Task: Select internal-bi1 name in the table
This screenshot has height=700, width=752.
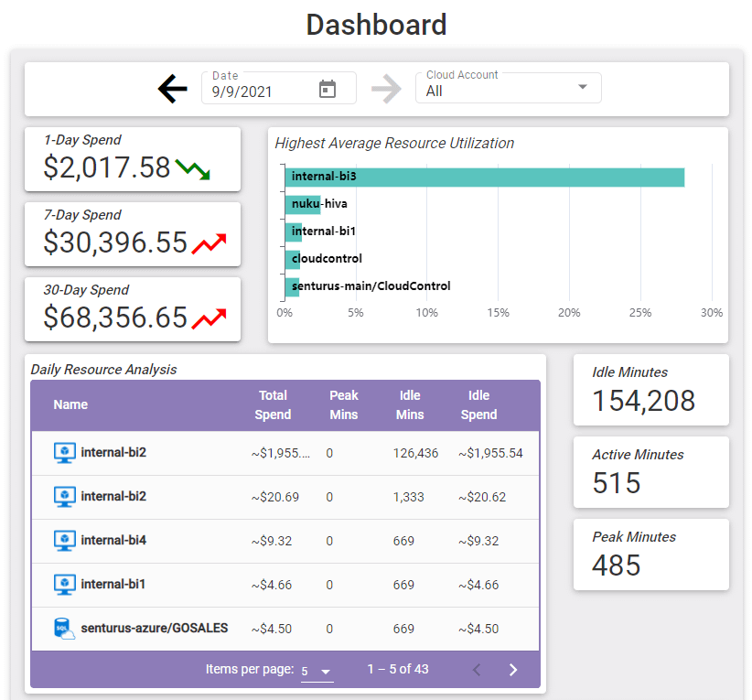Action: coord(113,584)
